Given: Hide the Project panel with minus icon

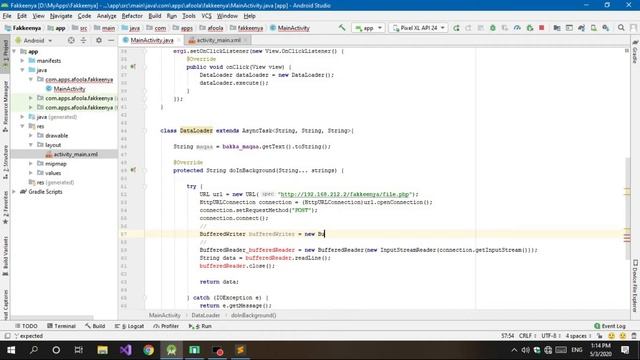Looking at the screenshot, I should pos(111,40).
